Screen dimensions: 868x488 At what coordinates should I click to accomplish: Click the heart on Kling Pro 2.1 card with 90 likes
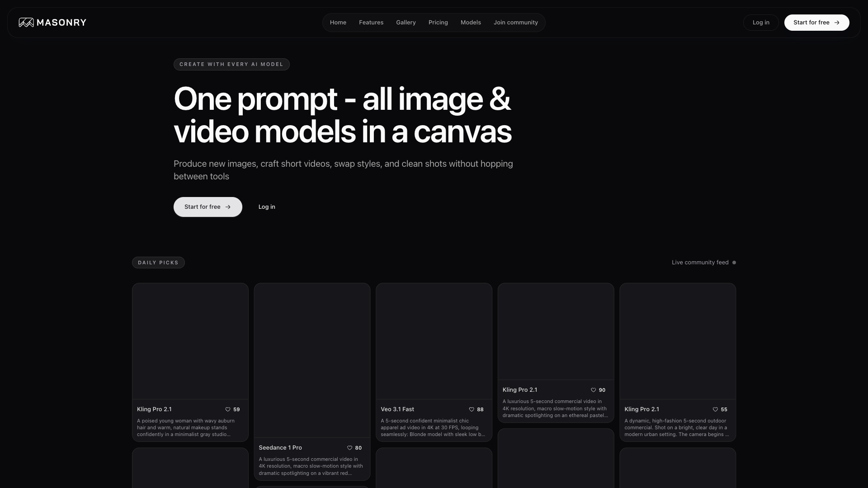[593, 390]
